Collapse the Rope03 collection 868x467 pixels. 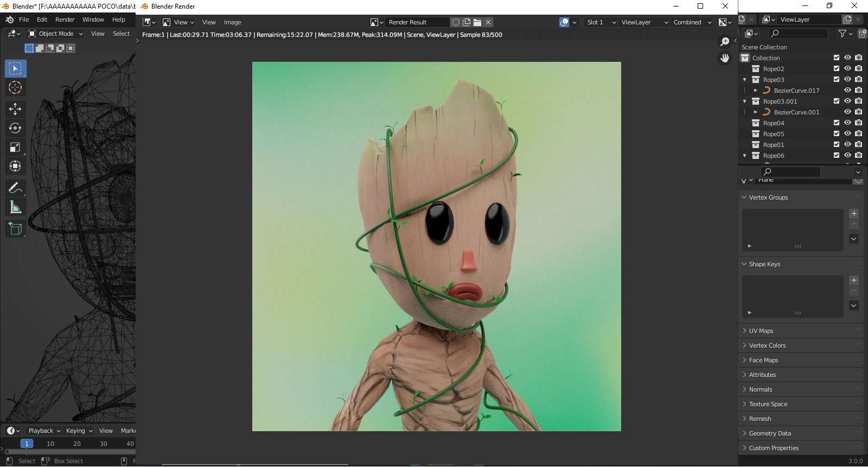pos(745,80)
